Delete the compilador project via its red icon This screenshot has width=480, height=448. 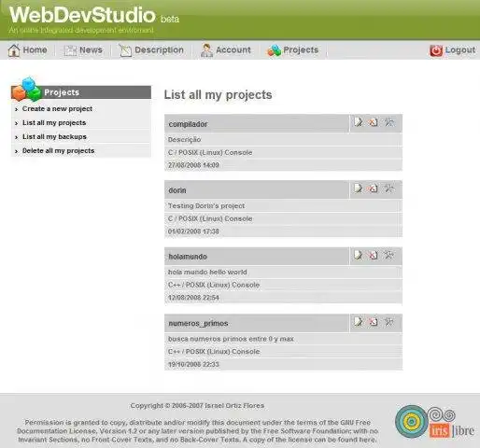click(x=374, y=122)
